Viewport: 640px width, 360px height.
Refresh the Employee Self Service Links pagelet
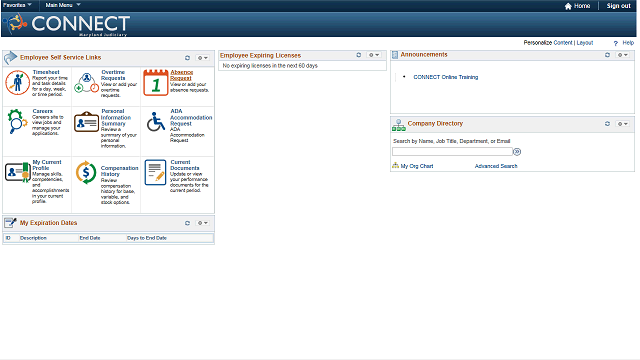click(x=187, y=58)
